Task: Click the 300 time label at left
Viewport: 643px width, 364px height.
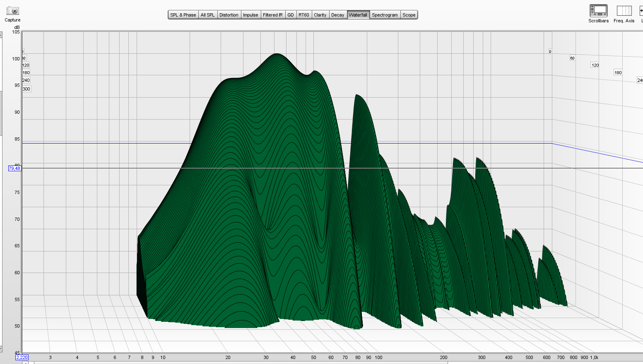Action: pyautogui.click(x=26, y=89)
